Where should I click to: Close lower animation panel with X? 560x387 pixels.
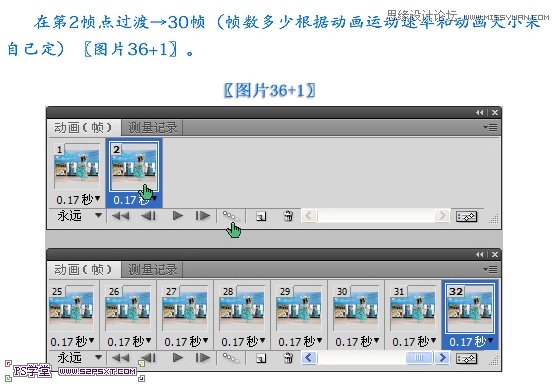point(495,255)
